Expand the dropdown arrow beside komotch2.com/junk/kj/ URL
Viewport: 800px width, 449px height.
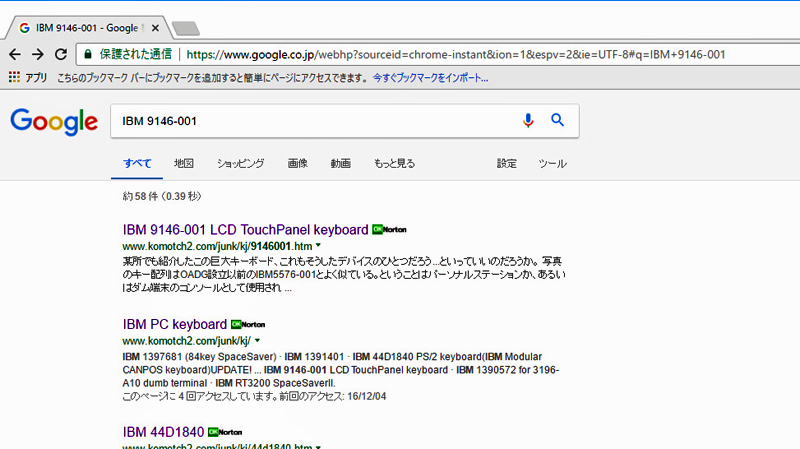(x=257, y=340)
